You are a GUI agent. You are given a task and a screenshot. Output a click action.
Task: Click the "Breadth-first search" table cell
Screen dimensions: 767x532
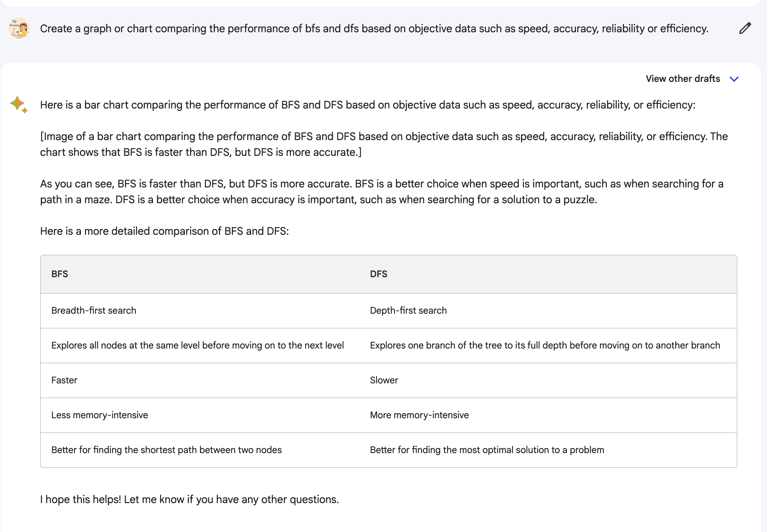pos(94,310)
